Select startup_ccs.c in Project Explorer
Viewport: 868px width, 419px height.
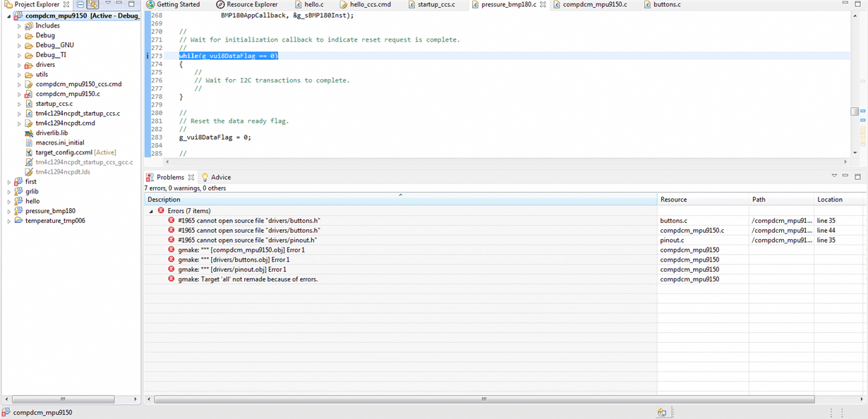coord(54,104)
